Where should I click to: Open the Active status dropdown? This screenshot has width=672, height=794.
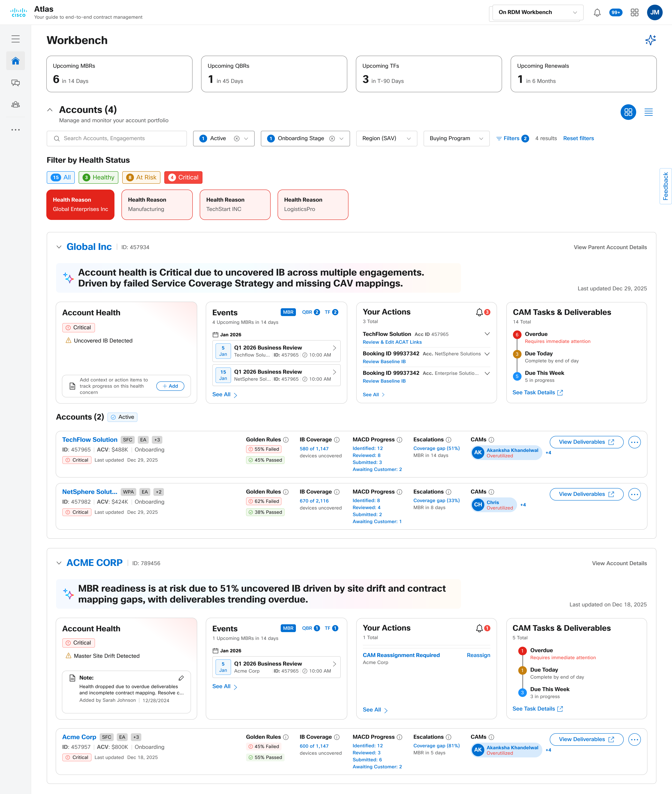point(246,139)
